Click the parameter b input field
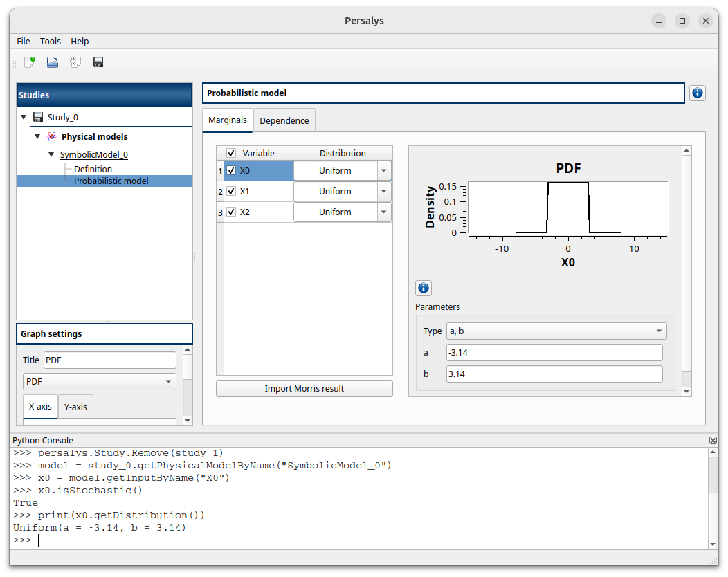The width and height of the screenshot is (728, 577). (554, 374)
